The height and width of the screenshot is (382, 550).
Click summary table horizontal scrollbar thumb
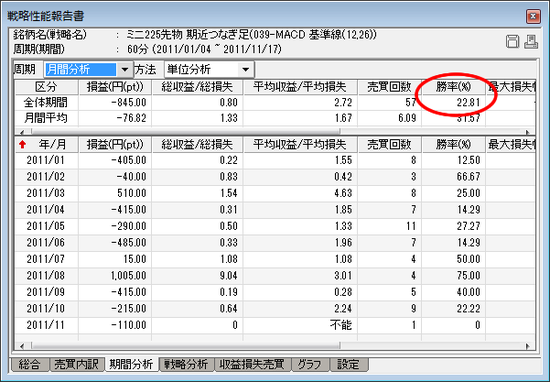coord(185,132)
